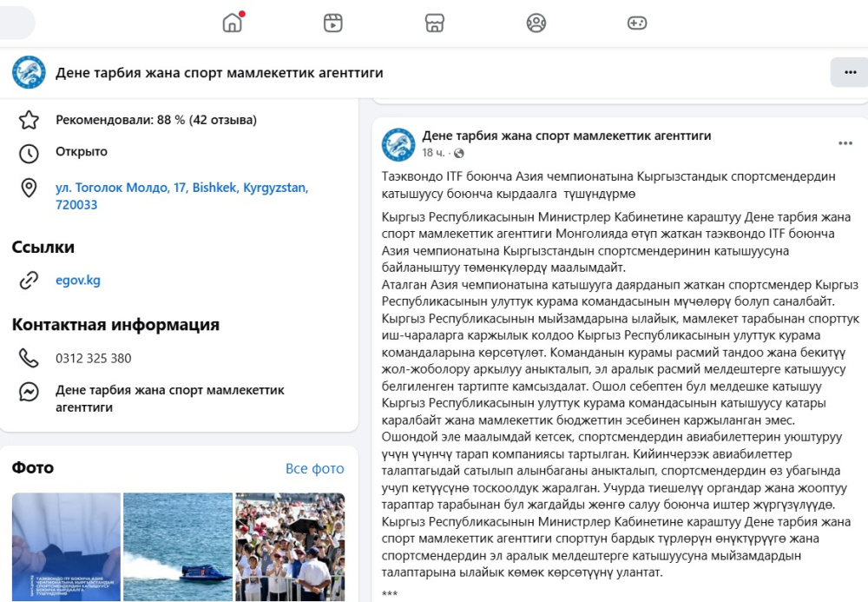Click the Messenger contact page name
This screenshot has height=602, width=868.
click(170, 398)
